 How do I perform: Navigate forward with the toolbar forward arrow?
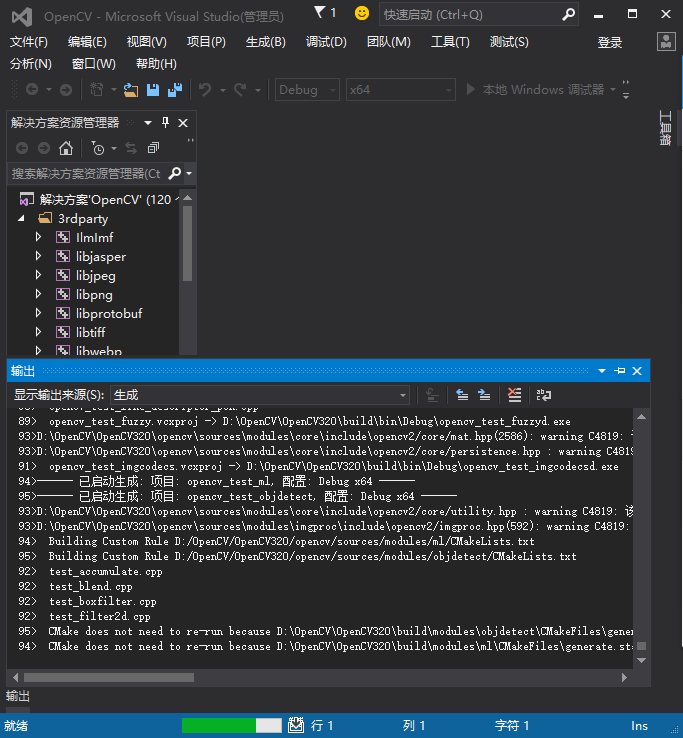click(66, 89)
